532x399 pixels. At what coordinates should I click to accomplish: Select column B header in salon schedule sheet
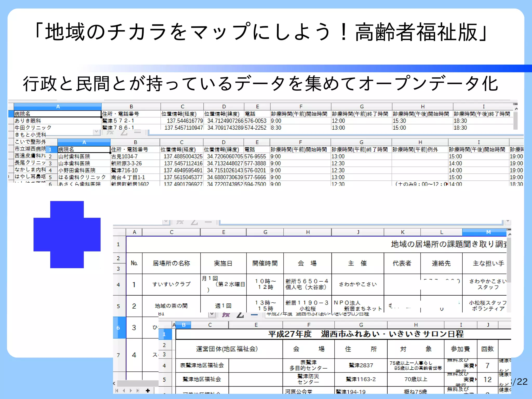point(183,325)
